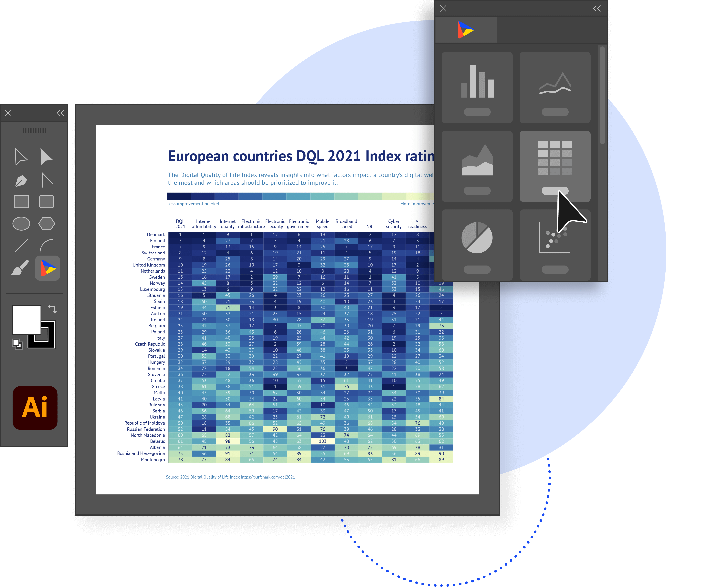Select the Paintbrush tool
Screen dimensions: 728x587
[20, 268]
